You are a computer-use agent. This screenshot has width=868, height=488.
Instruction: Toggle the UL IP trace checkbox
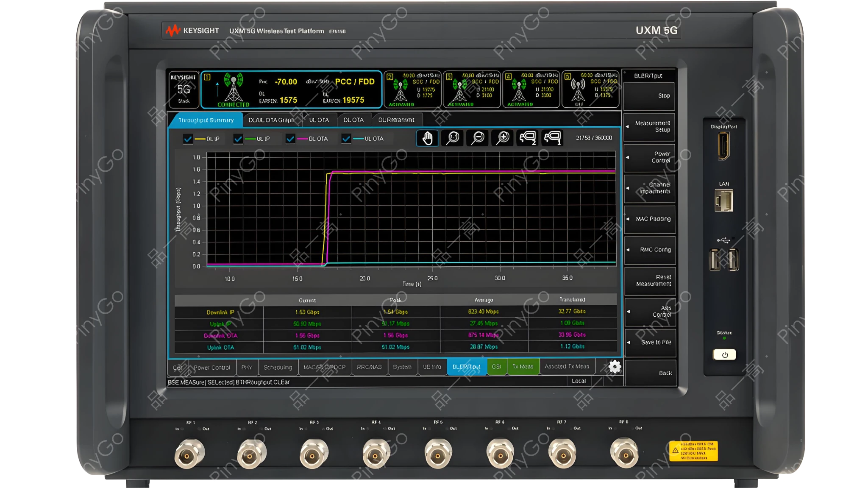click(x=238, y=139)
